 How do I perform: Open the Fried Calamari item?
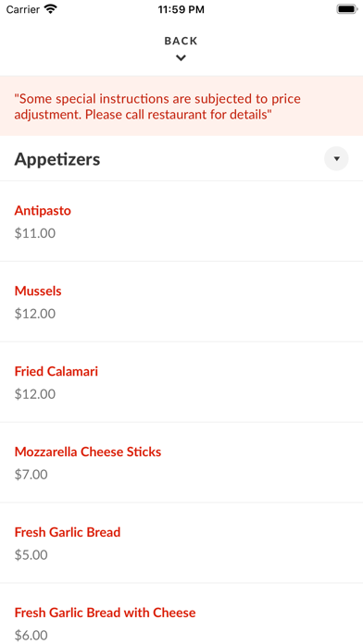point(181,382)
